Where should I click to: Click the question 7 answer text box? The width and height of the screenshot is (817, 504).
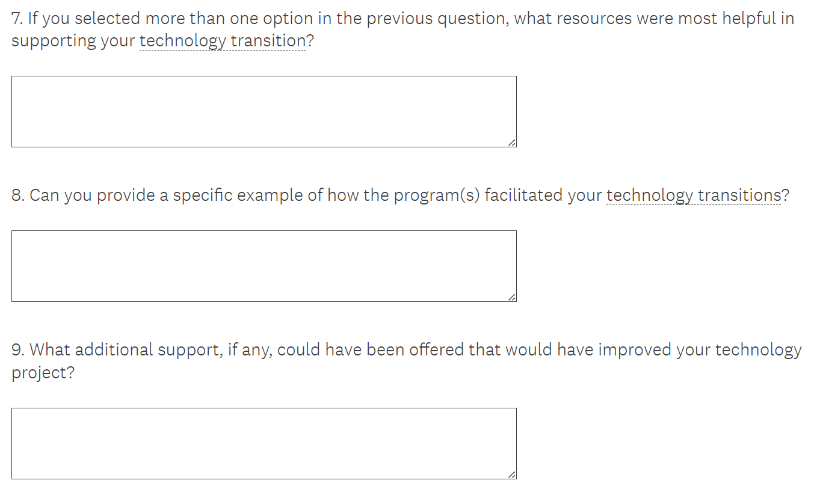click(264, 111)
